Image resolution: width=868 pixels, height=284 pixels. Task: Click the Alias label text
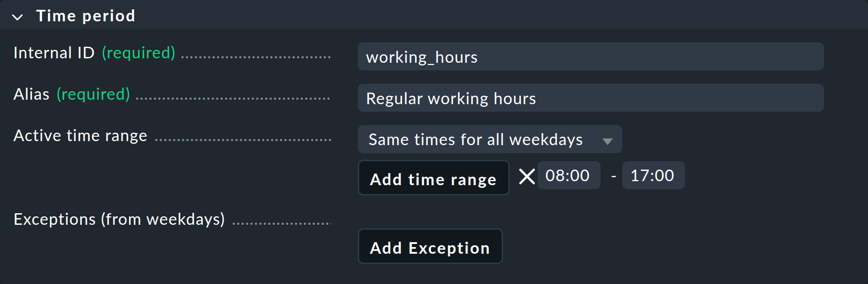coord(32,94)
